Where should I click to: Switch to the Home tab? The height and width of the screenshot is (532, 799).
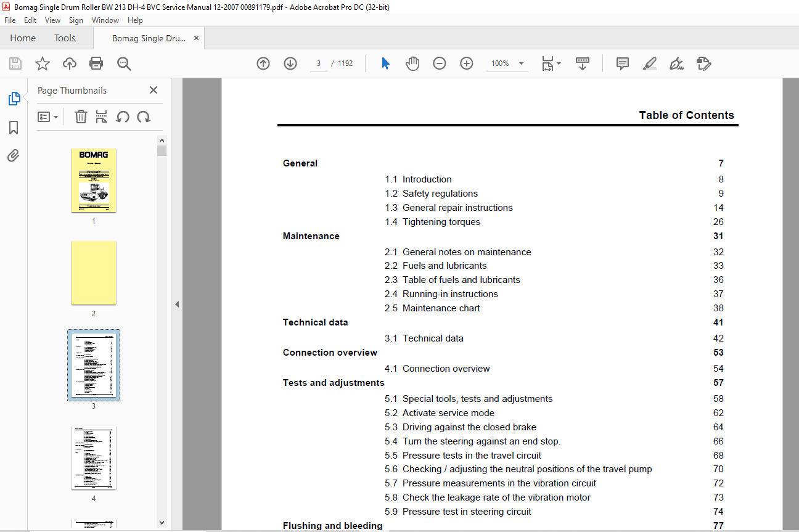click(23, 38)
